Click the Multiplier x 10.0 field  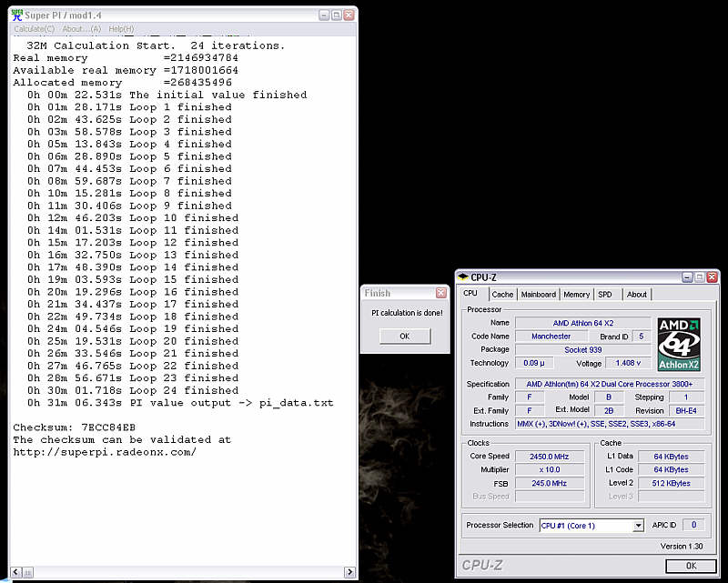pyautogui.click(x=550, y=469)
